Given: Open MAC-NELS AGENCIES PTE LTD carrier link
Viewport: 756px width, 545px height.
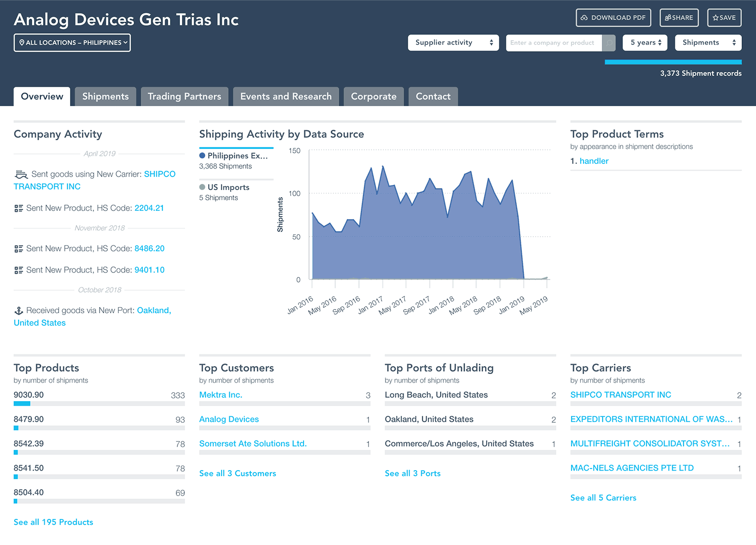Looking at the screenshot, I should click(632, 468).
